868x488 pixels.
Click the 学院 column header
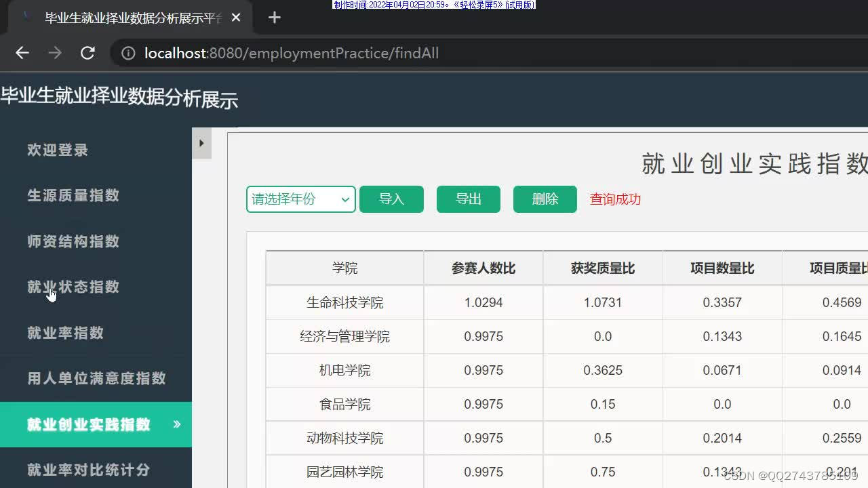(345, 268)
